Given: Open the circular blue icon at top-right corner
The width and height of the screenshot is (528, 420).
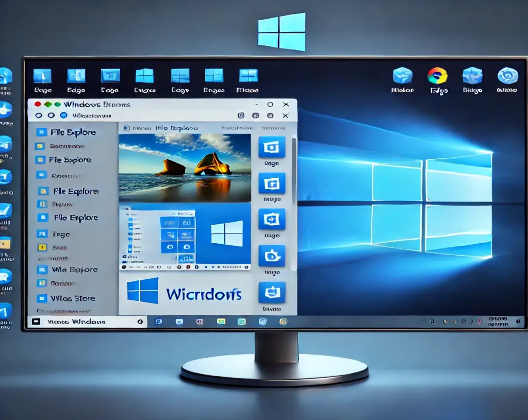Looking at the screenshot, I should pos(507,76).
